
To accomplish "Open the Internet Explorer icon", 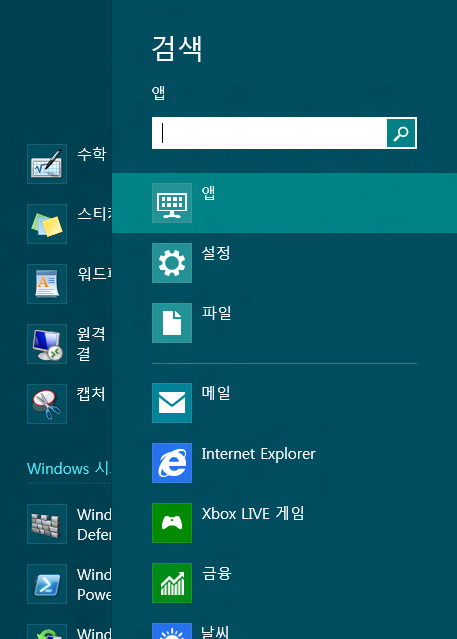I will pos(172,463).
